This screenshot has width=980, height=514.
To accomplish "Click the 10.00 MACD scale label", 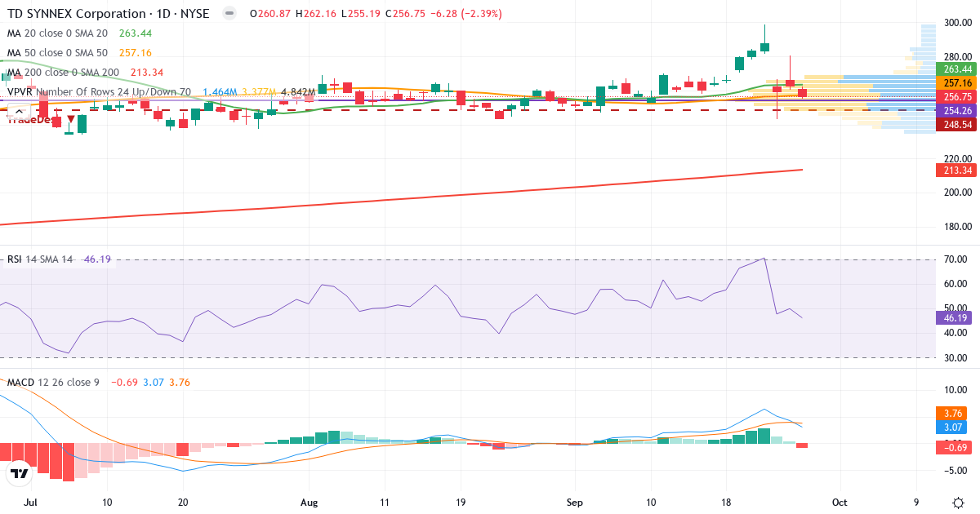I will 955,389.
